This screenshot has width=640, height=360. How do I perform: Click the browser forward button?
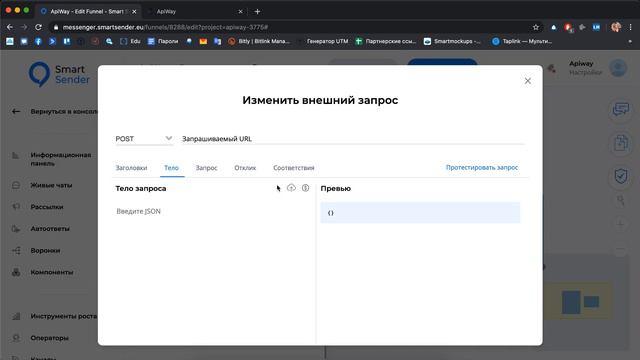coord(24,27)
